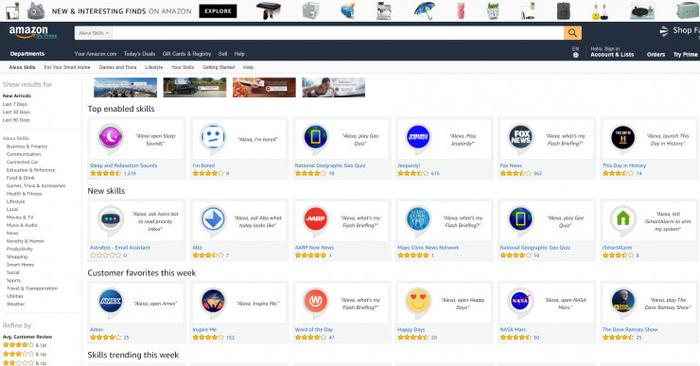Filter by 4 stars & up rating
The width and height of the screenshot is (700, 366).
coord(25,345)
